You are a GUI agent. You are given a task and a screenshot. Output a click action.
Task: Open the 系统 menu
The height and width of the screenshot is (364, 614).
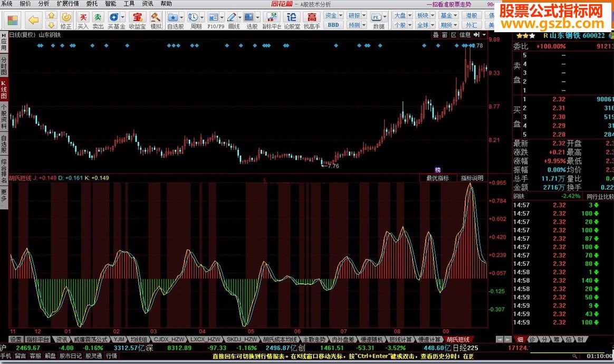pos(7,4)
